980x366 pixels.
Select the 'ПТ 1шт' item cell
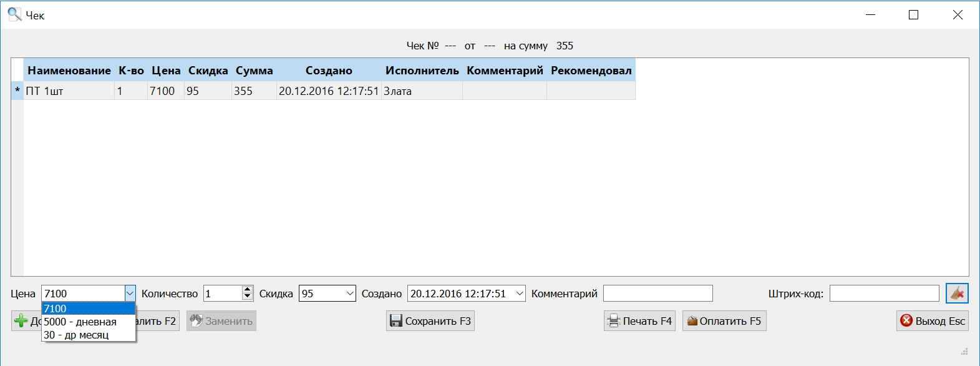click(69, 91)
